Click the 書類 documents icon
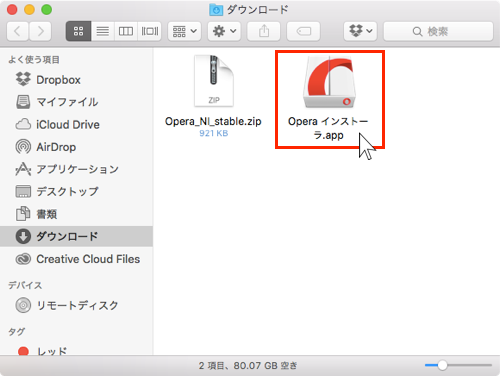Image resolution: width=500 pixels, height=376 pixels. [x=23, y=214]
